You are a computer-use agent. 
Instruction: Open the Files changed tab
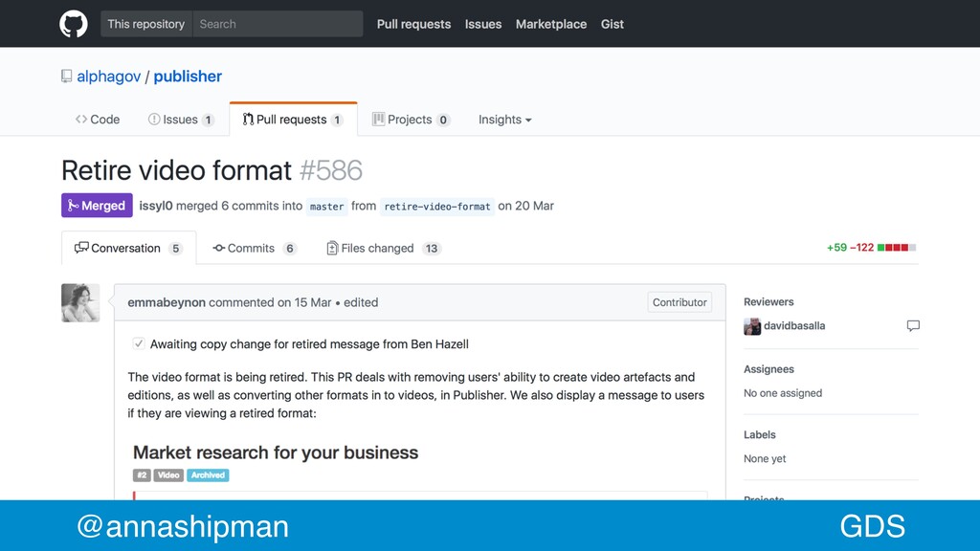[x=384, y=248]
